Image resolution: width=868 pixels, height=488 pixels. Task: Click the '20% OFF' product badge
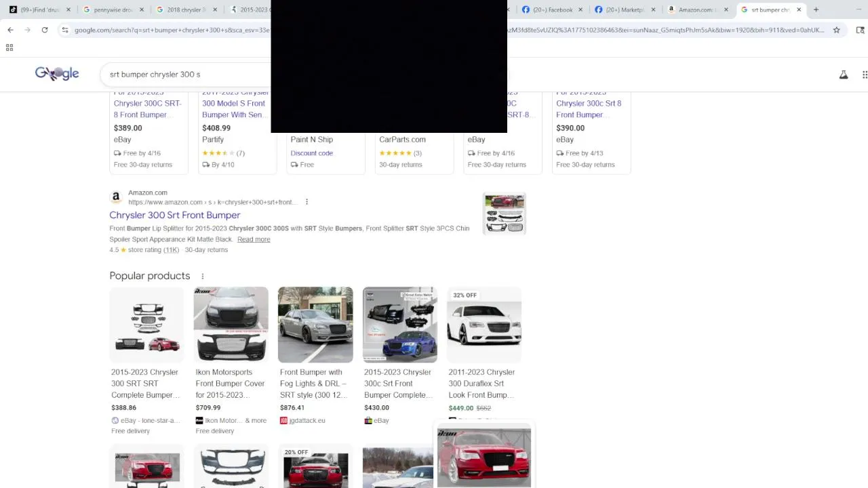pyautogui.click(x=296, y=452)
